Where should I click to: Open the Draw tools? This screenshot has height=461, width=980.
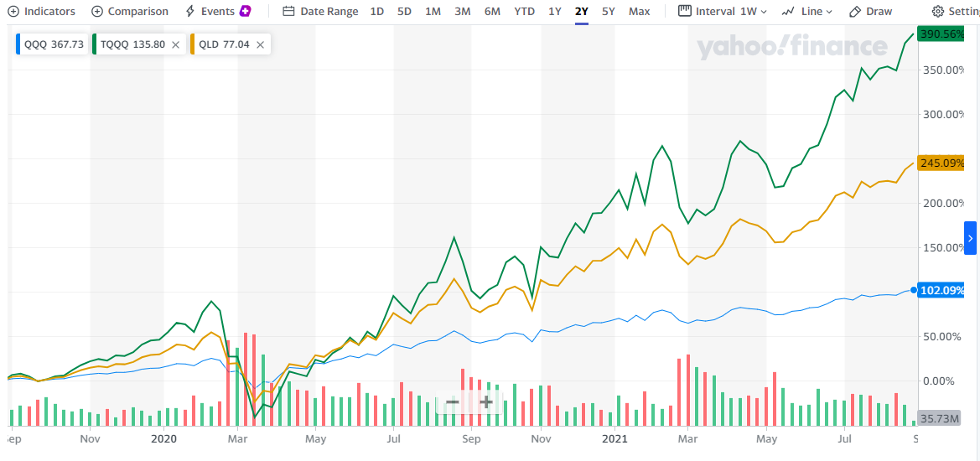[870, 11]
